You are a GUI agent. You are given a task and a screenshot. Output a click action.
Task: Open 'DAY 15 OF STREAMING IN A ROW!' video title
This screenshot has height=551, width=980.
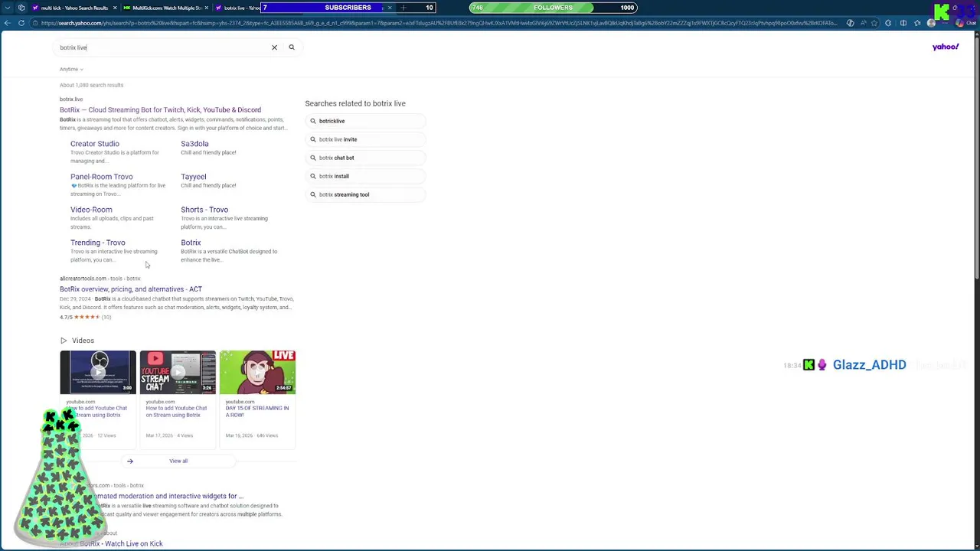[257, 412]
